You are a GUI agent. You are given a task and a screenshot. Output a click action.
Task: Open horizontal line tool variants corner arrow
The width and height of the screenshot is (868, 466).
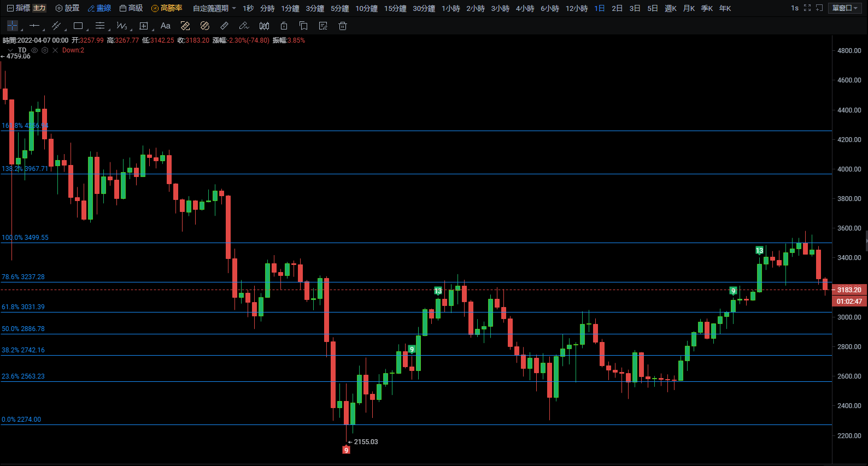pos(43,30)
